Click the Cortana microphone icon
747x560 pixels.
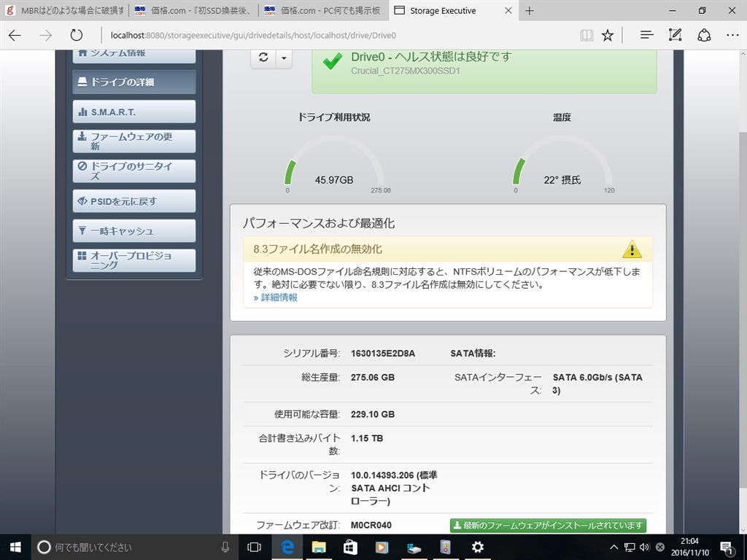click(x=225, y=547)
